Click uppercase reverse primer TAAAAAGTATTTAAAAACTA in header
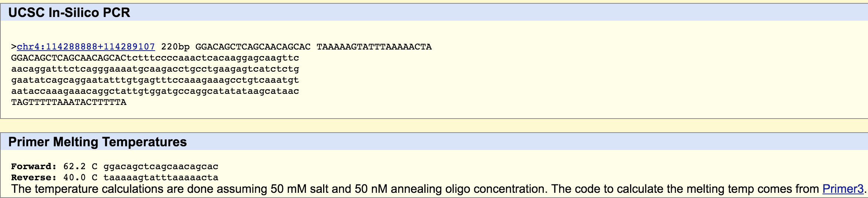Screen dimensions: 868x198 [374, 47]
